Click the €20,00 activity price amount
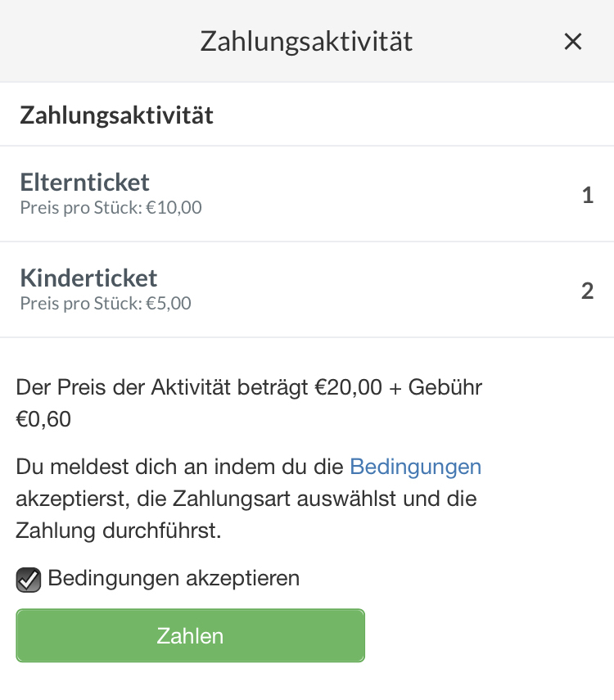 coord(349,387)
